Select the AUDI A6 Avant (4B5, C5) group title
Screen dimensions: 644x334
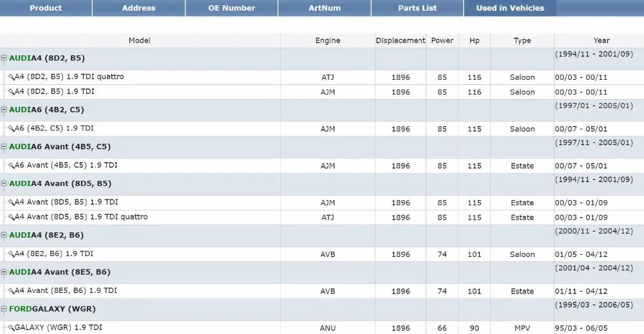(60, 147)
